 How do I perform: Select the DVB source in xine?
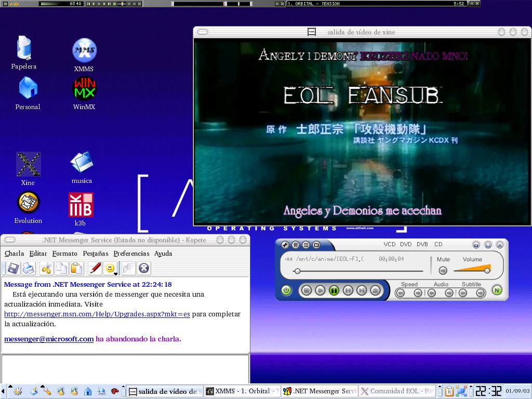pyautogui.click(x=422, y=244)
